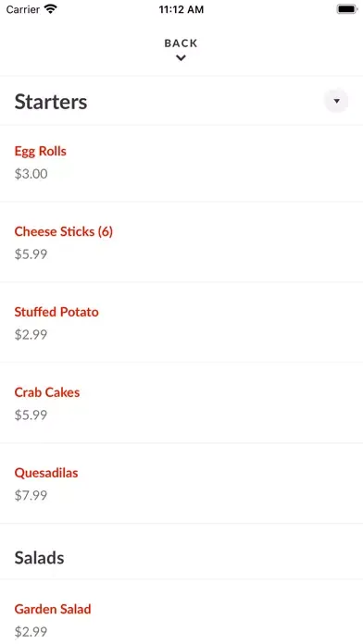The width and height of the screenshot is (363, 644).
Task: Tap the $3.00 Egg Rolls price
Action: coord(31,174)
